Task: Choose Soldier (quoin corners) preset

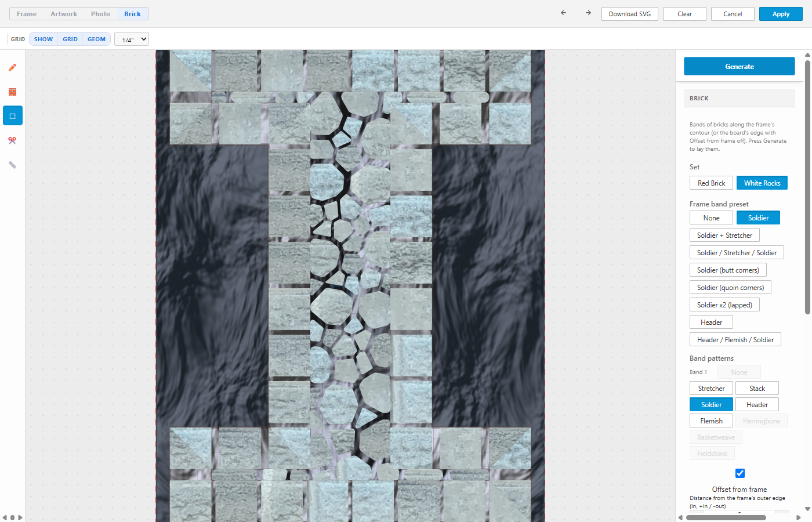Action: [730, 287]
